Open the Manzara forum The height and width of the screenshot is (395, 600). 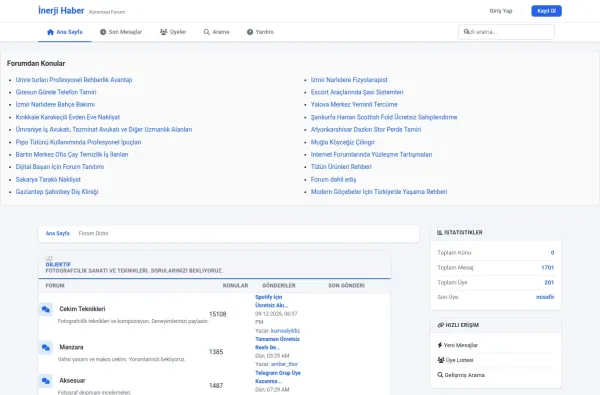point(71,347)
